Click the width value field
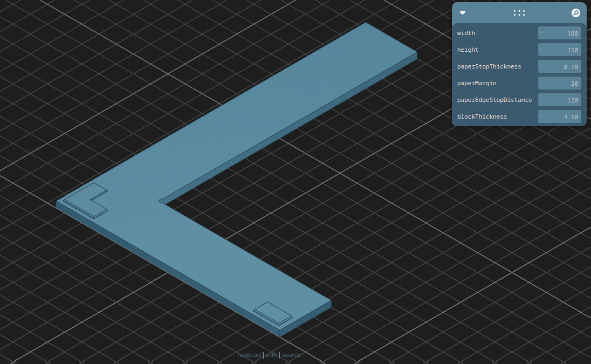This screenshot has width=591, height=364. (x=559, y=33)
